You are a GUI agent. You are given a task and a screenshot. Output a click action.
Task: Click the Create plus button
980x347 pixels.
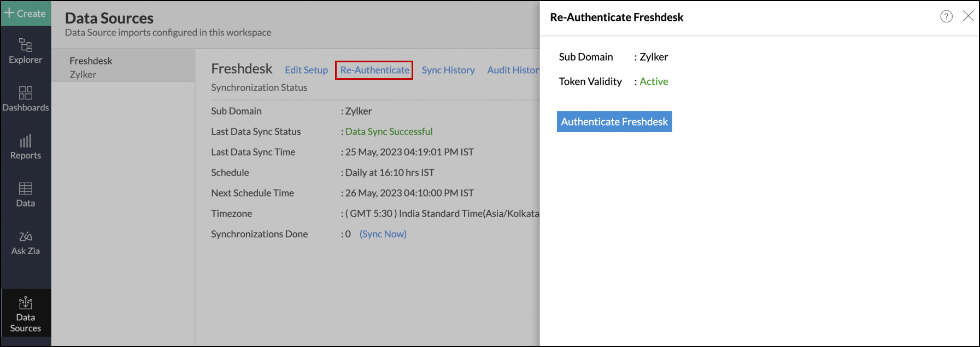pyautogui.click(x=25, y=13)
